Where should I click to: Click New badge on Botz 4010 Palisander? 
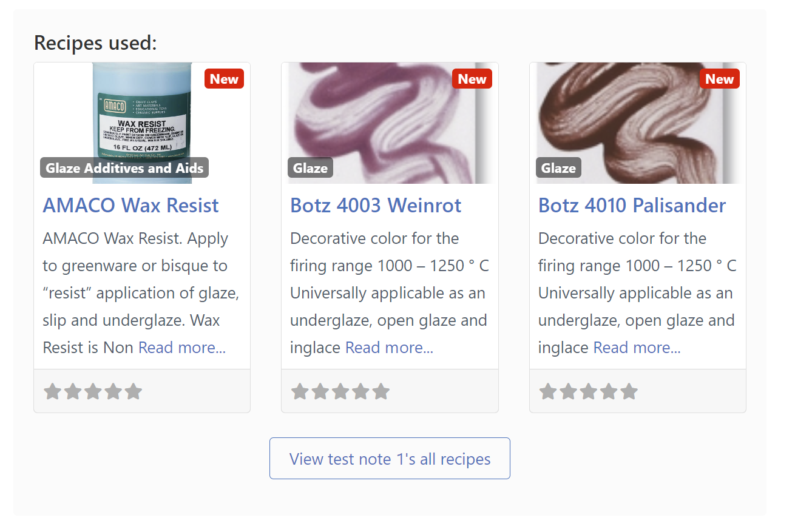click(x=719, y=79)
